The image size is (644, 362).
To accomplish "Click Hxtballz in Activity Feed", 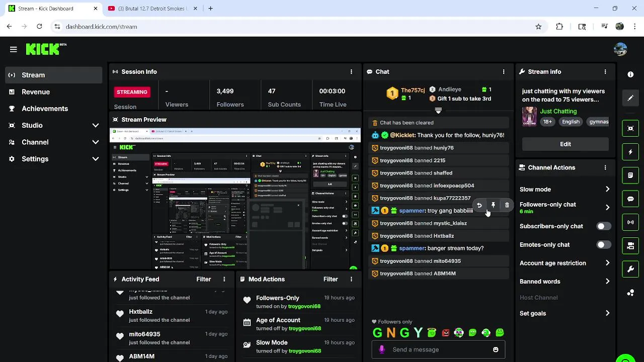I will 140,312.
